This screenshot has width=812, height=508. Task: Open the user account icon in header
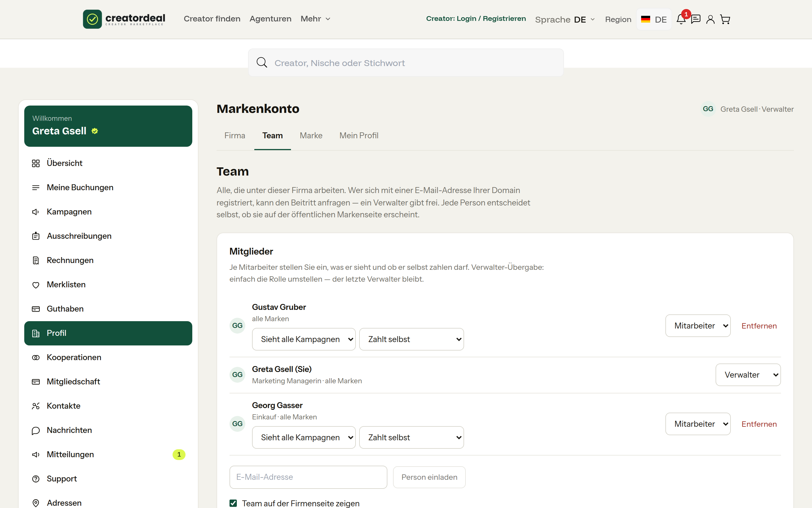click(x=710, y=19)
